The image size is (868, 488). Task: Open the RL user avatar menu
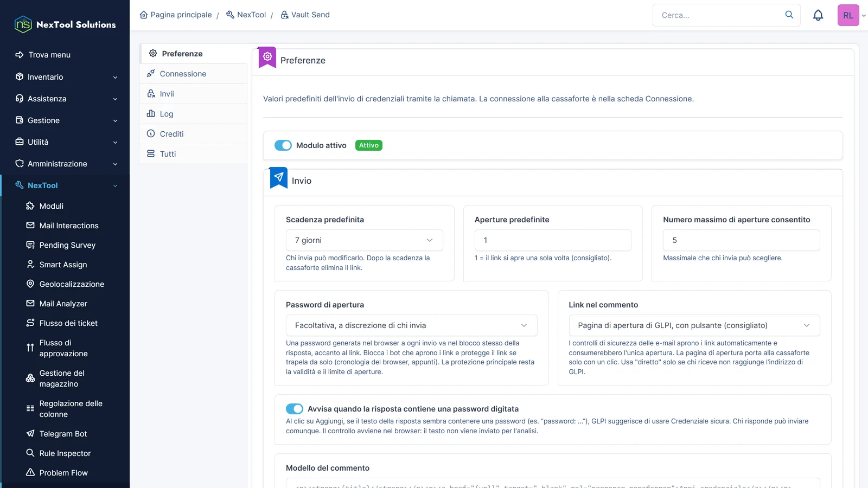[x=848, y=15]
